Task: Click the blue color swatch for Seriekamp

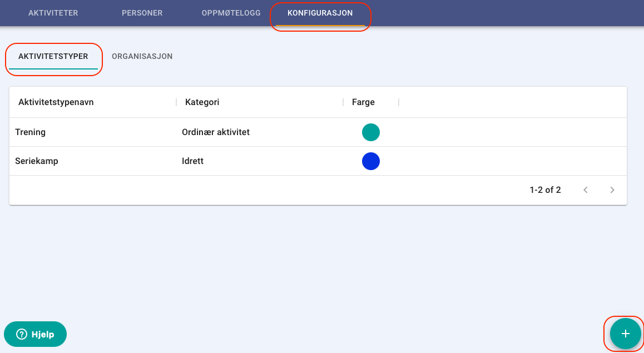Action: pos(371,161)
